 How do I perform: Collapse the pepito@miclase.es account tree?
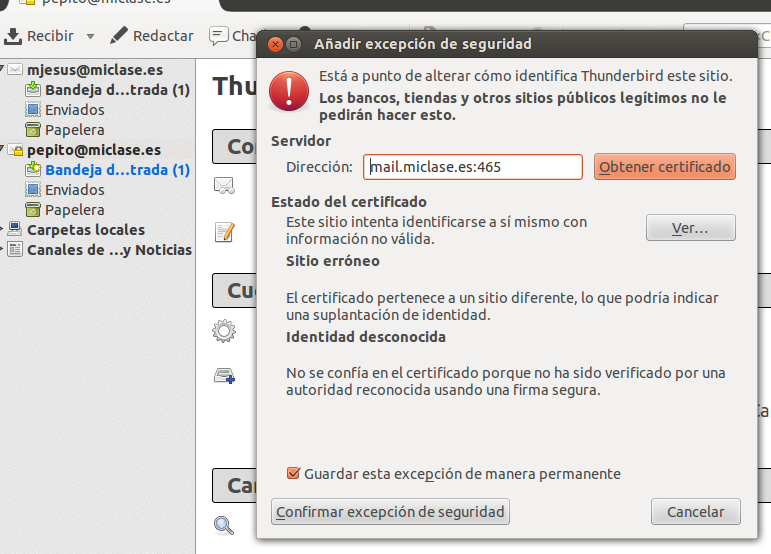2,147
